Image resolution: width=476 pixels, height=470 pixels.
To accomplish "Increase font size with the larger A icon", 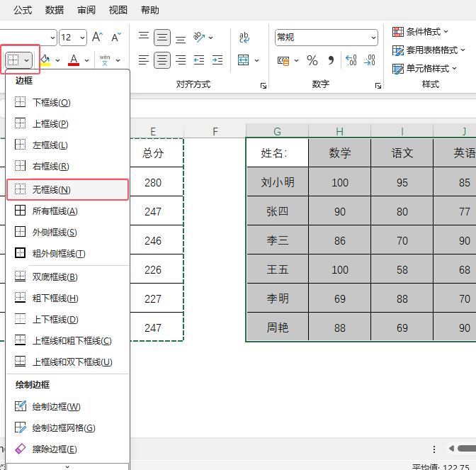I will pyautogui.click(x=98, y=37).
